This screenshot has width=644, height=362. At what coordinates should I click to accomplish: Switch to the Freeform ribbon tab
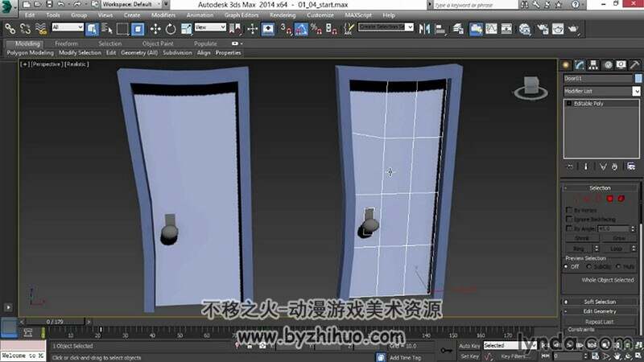point(66,43)
